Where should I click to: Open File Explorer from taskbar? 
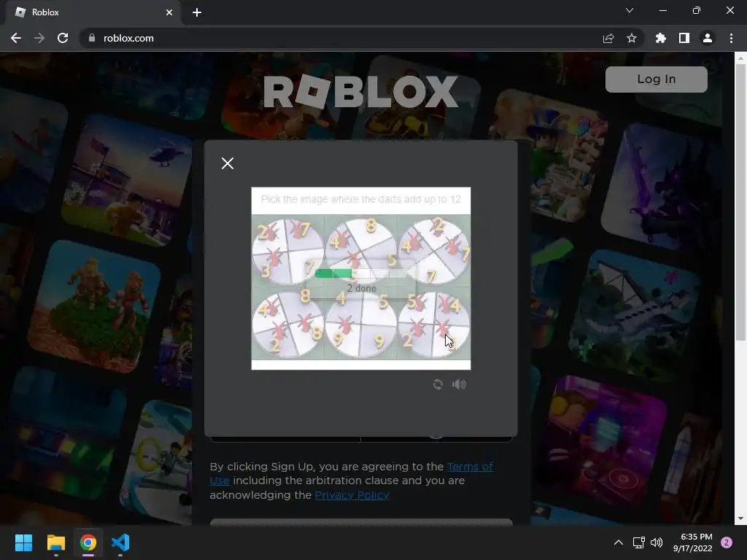click(55, 542)
